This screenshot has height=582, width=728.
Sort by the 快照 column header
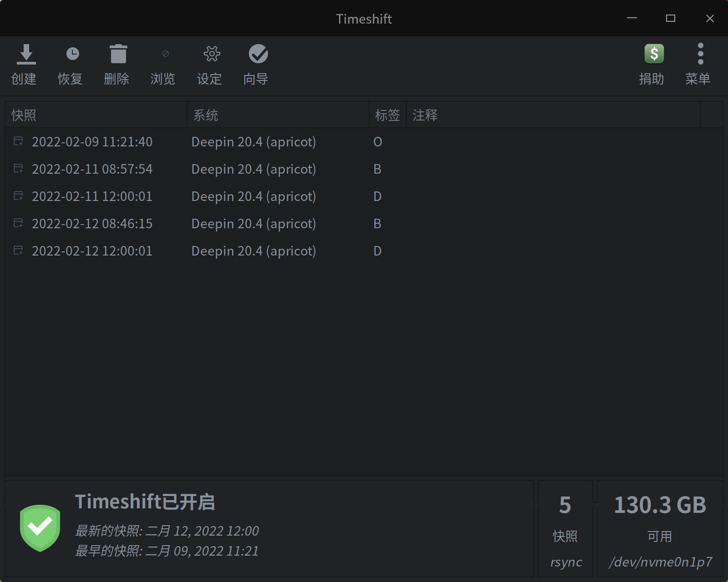96,115
